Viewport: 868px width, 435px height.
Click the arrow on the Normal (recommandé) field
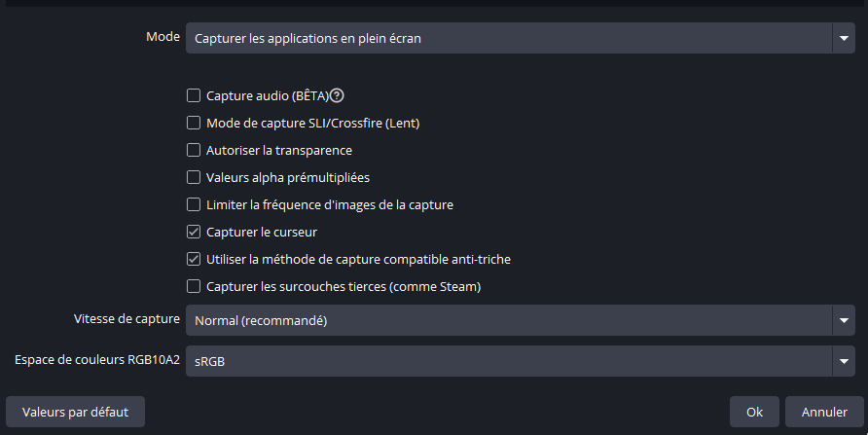click(842, 320)
